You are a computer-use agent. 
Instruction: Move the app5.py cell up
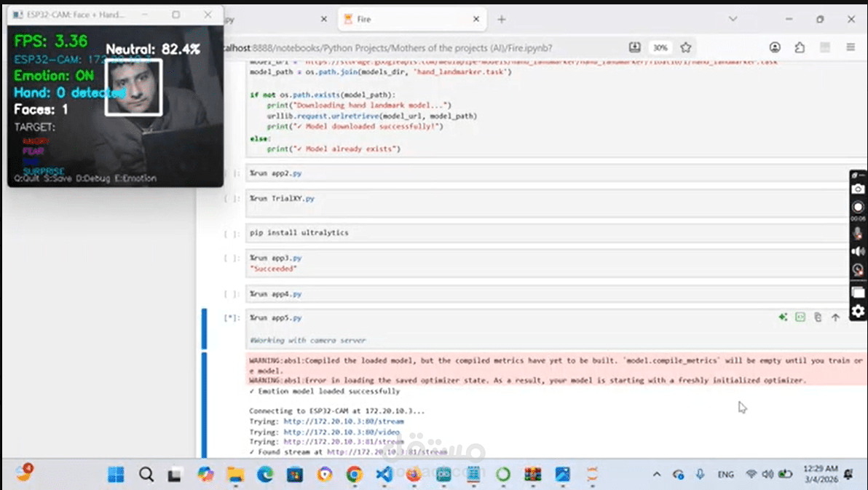[835, 317]
